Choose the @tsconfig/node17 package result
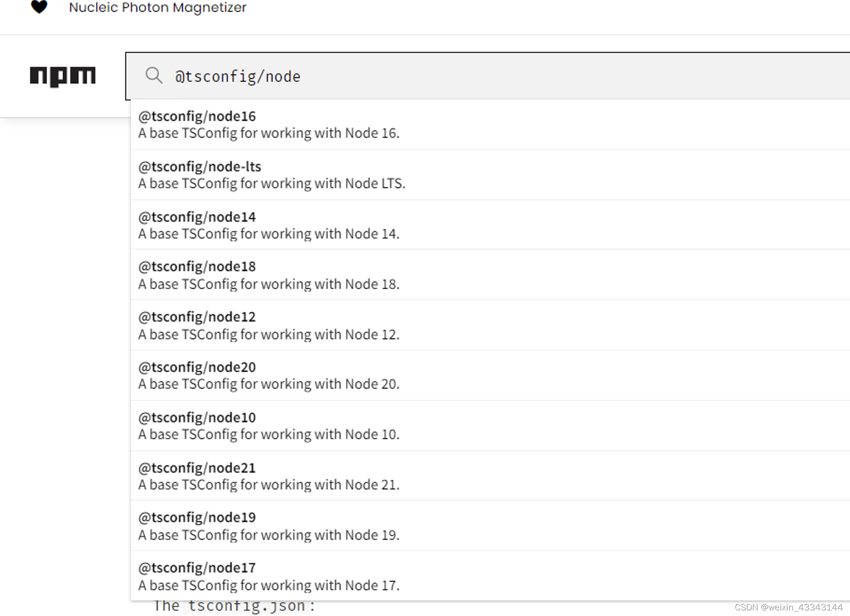The image size is (850, 616). coord(490,576)
